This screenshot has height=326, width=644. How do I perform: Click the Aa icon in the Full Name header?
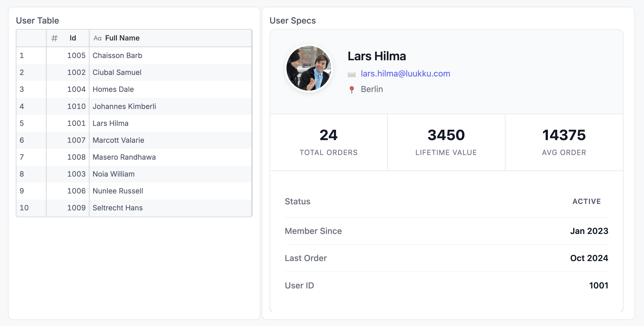(x=97, y=38)
